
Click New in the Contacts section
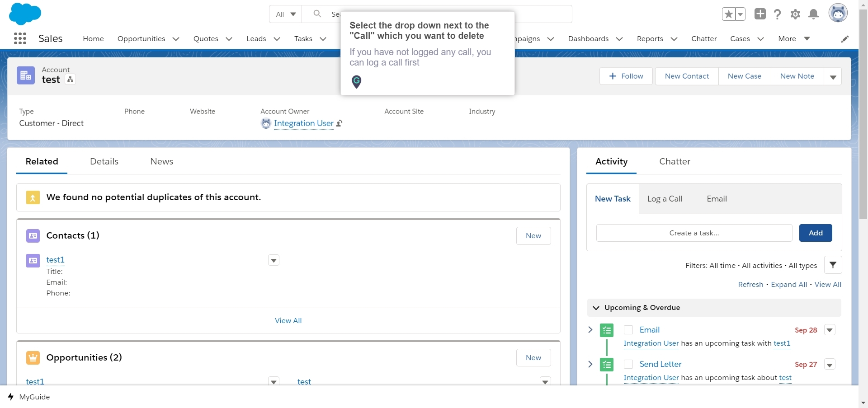click(533, 236)
